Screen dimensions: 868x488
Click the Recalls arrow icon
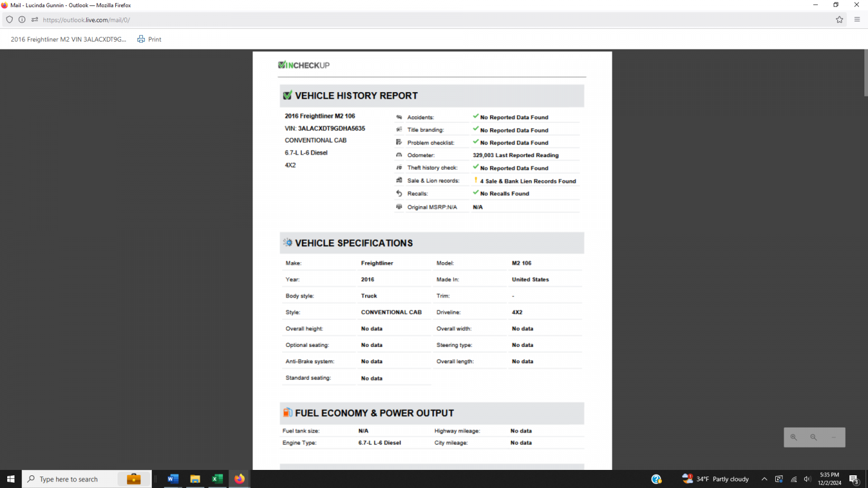coord(399,193)
